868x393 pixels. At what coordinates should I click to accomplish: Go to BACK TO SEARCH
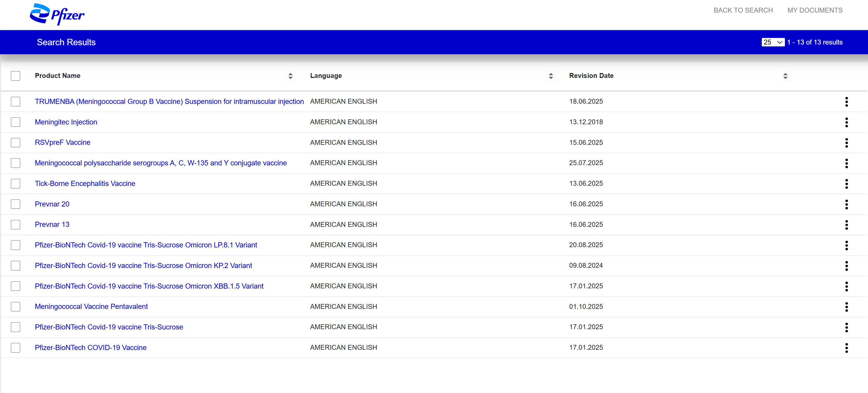coord(743,10)
